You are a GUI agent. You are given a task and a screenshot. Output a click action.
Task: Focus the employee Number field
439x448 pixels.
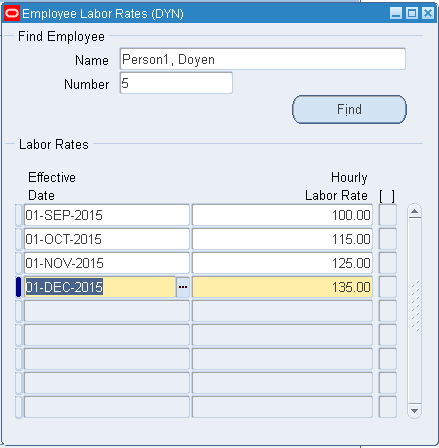click(176, 83)
